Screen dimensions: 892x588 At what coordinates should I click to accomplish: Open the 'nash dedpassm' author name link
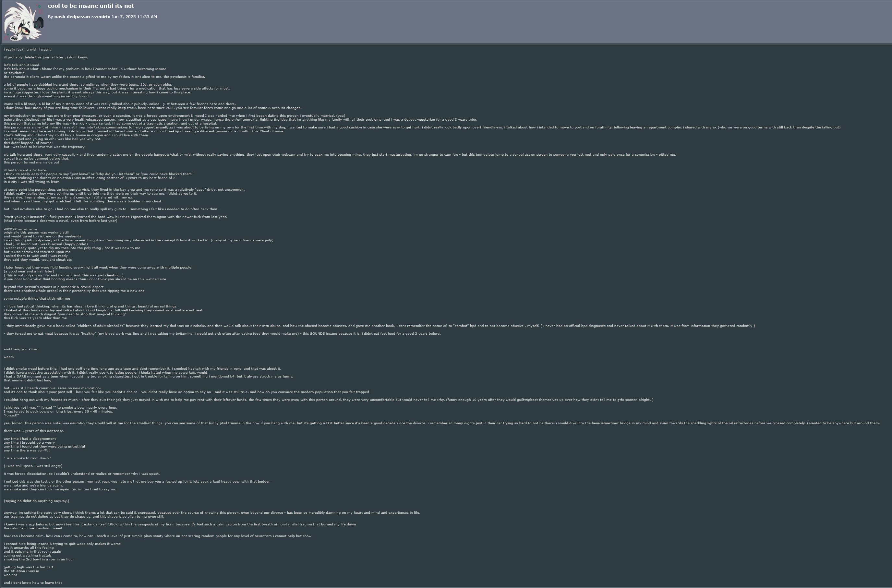72,17
